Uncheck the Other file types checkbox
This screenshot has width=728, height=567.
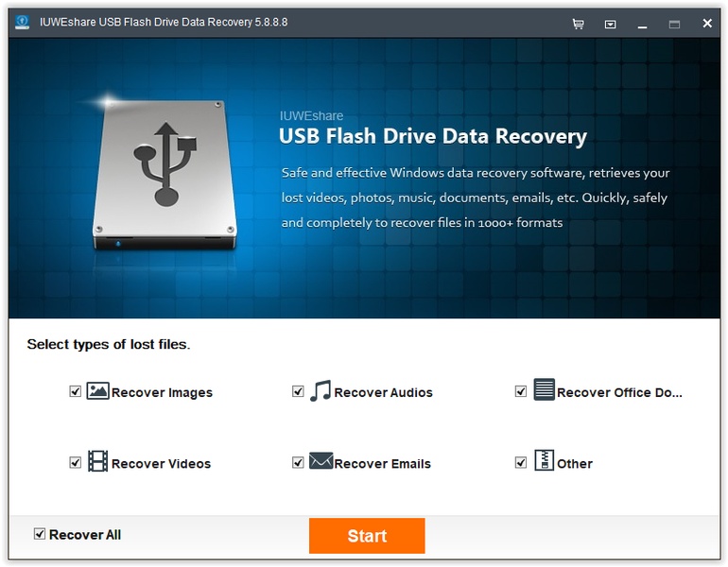[x=521, y=463]
